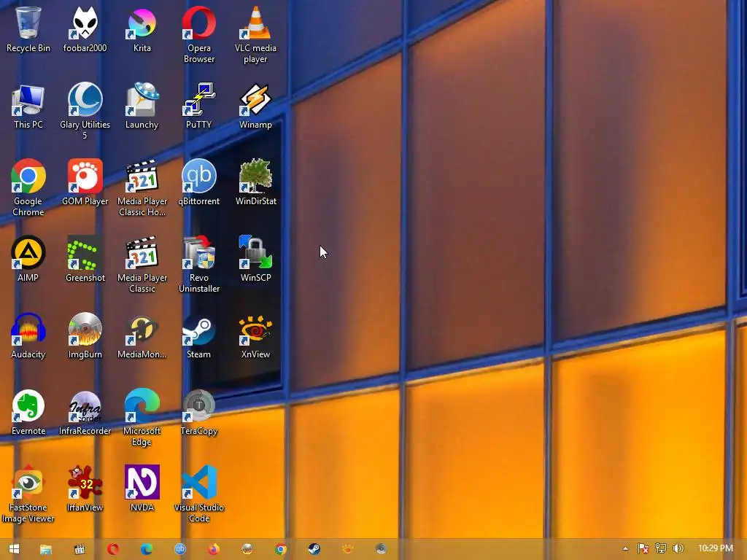The width and height of the screenshot is (747, 560).
Task: Select the VLC media player shortcut
Action: click(x=256, y=35)
